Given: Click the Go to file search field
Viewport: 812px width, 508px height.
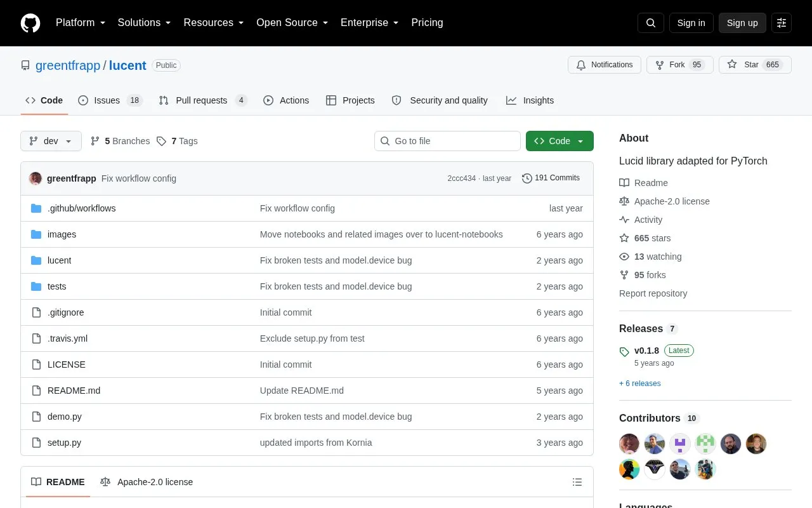Looking at the screenshot, I should pyautogui.click(x=447, y=141).
